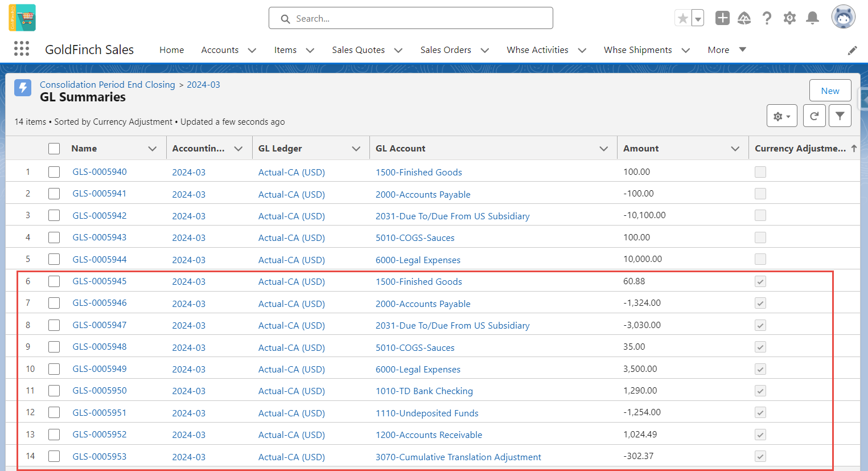Open Actual-CA (USD) ledger for GLS-0005946
Image resolution: width=868 pixels, height=471 pixels.
click(291, 304)
